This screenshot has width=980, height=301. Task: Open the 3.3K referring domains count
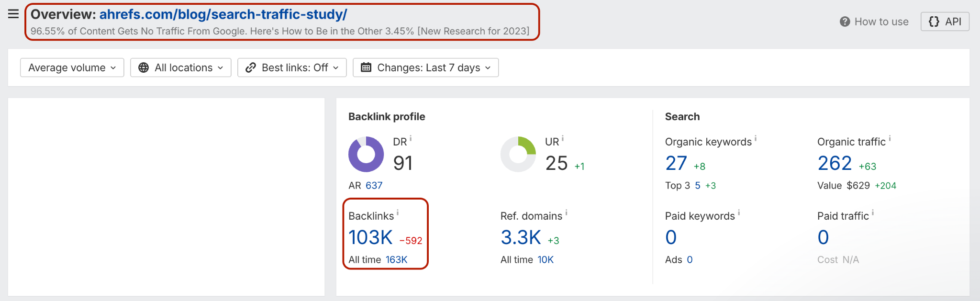(521, 237)
